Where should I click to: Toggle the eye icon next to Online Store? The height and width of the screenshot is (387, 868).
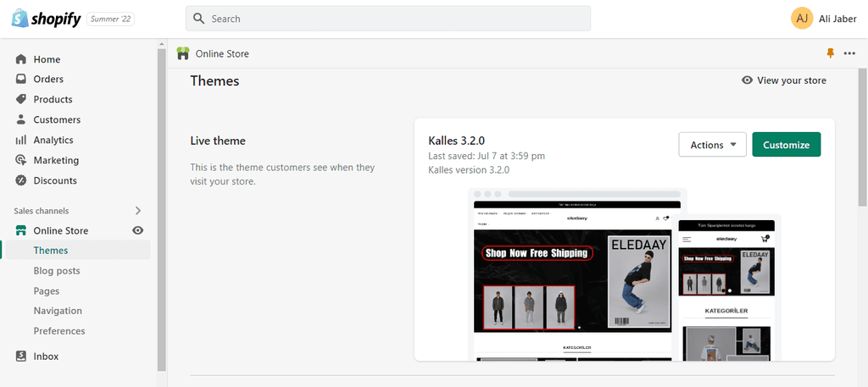coord(138,230)
